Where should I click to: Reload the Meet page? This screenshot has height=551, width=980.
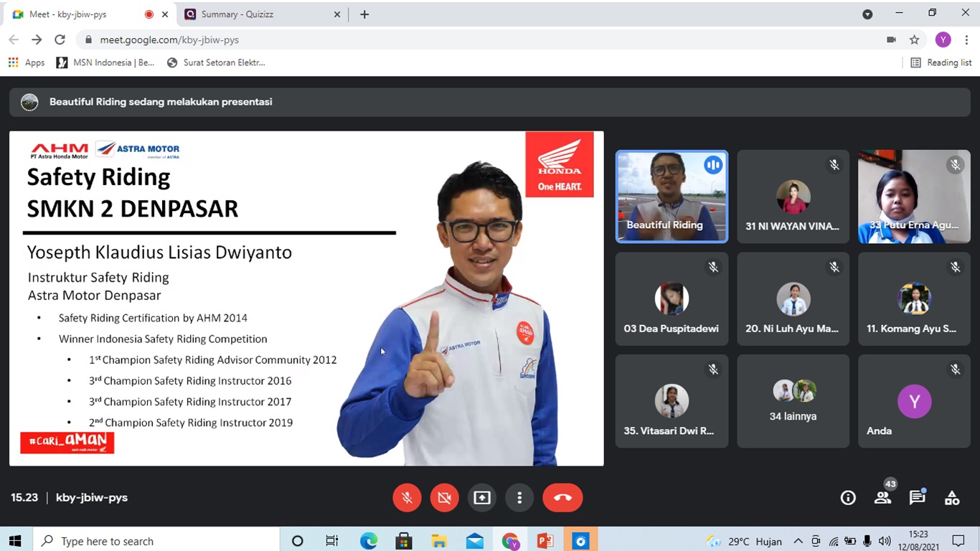tap(60, 40)
